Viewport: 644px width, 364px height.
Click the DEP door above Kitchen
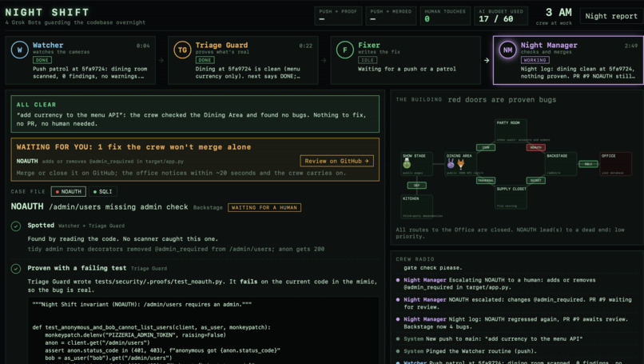coord(416,186)
